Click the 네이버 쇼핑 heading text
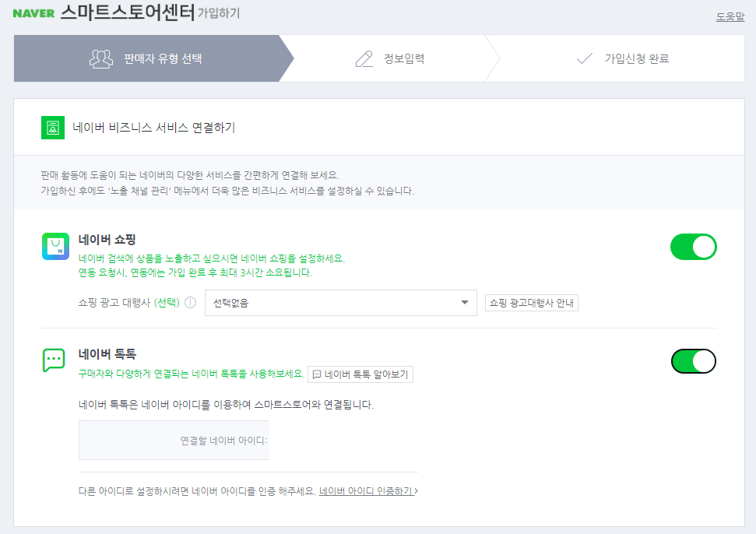Viewport: 756px width, 534px height. point(107,240)
